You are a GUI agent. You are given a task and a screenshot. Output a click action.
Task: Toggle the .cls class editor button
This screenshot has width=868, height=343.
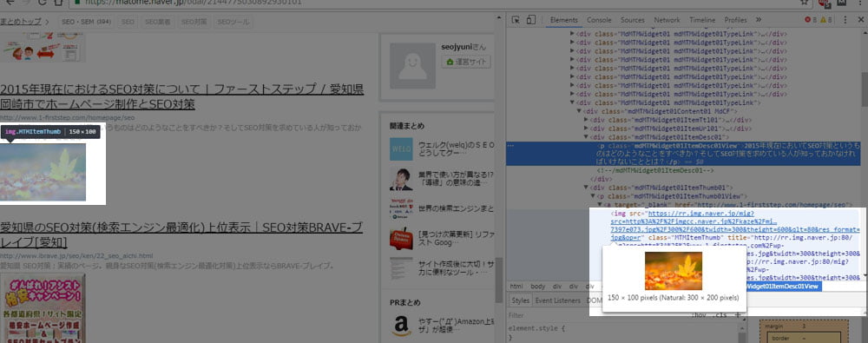720,314
